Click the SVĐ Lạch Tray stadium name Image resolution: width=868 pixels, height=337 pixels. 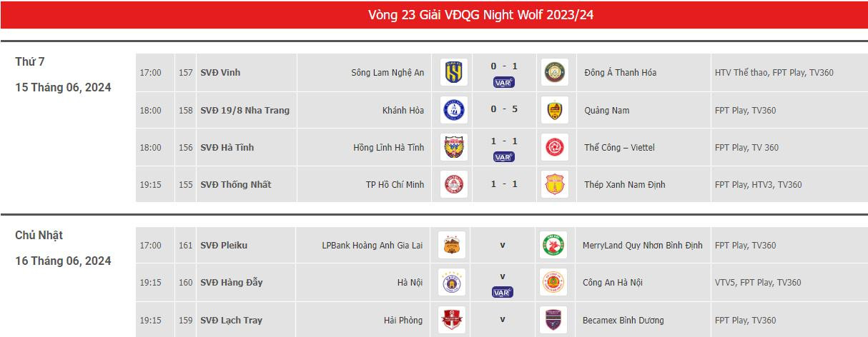230,320
